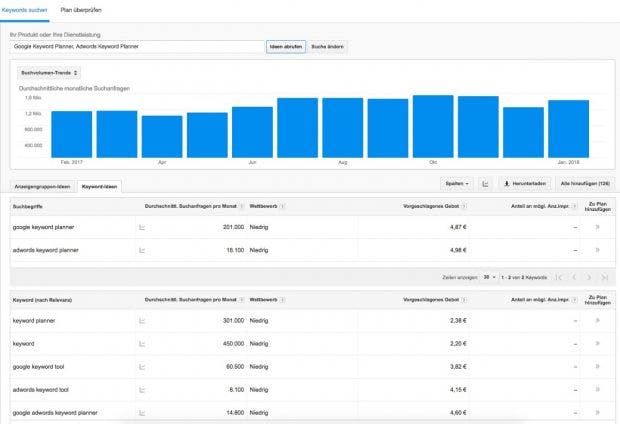The width and height of the screenshot is (620, 424).
Task: Click the Keyword (nach Relevanz) column header
Action: point(42,300)
